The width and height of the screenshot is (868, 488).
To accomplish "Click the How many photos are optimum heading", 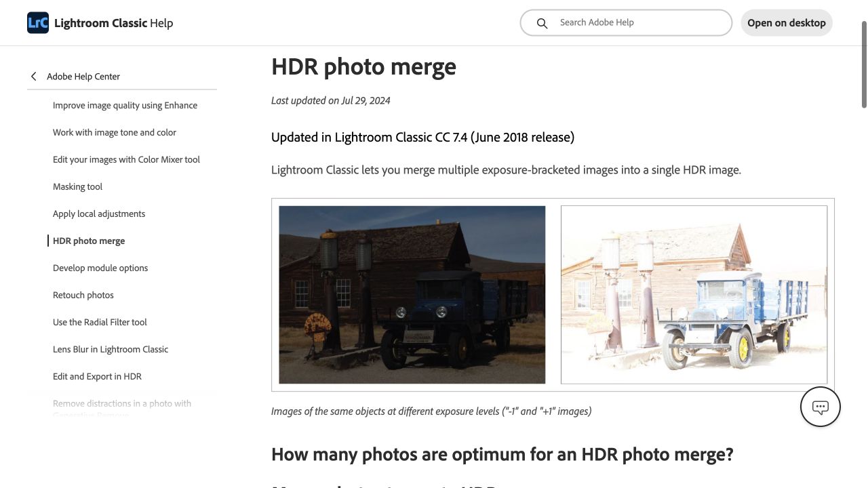I will [x=502, y=454].
